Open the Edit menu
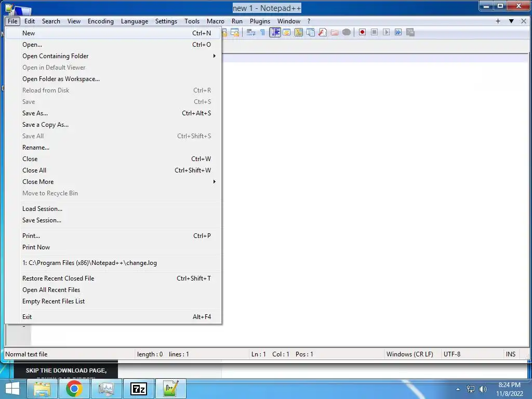Viewport: 532px width, 399px height. pos(30,21)
